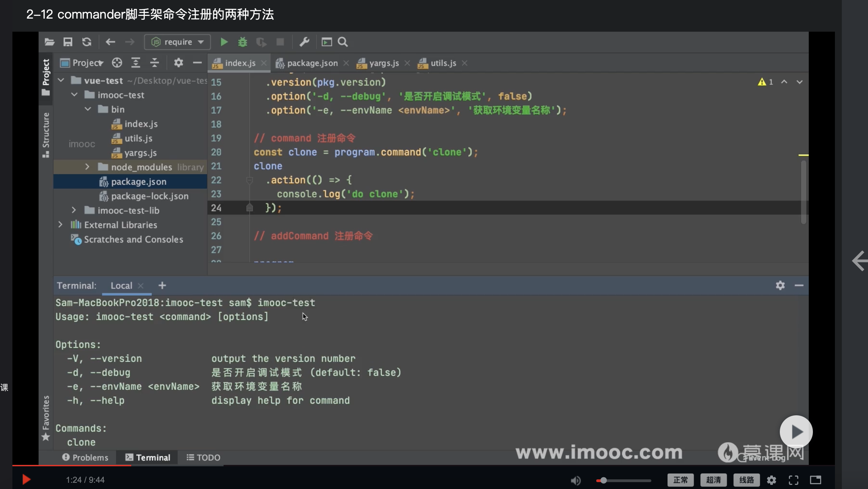Expand the node_modules folder
This screenshot has width=868, height=489.
click(x=87, y=167)
